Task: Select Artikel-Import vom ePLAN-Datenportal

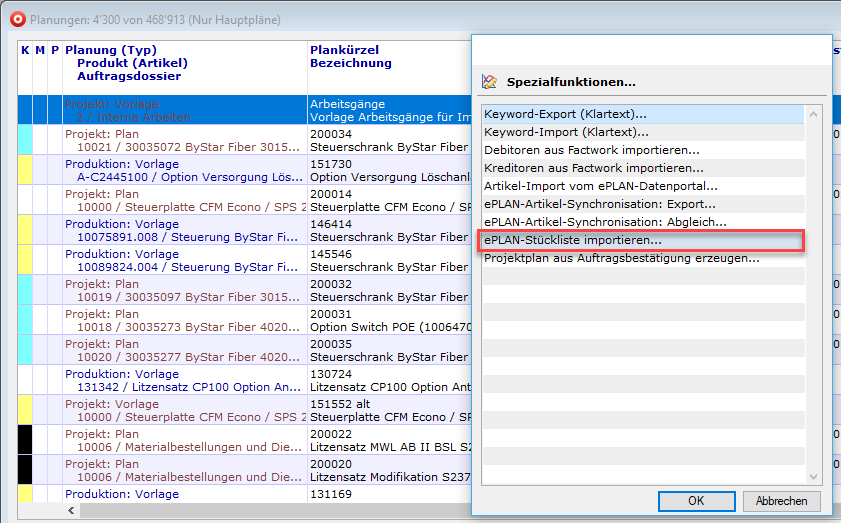Action: click(600, 186)
